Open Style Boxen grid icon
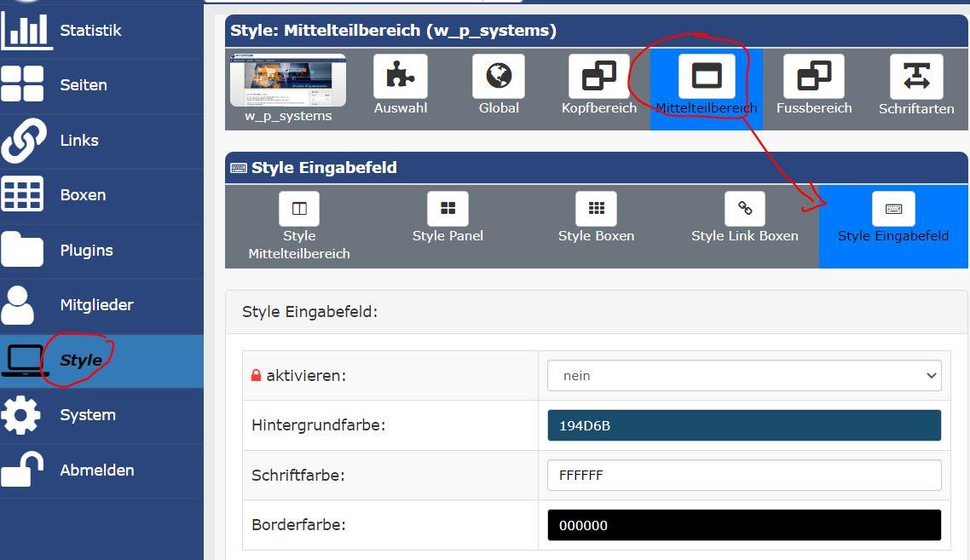This screenshot has width=970, height=560. coord(596,209)
